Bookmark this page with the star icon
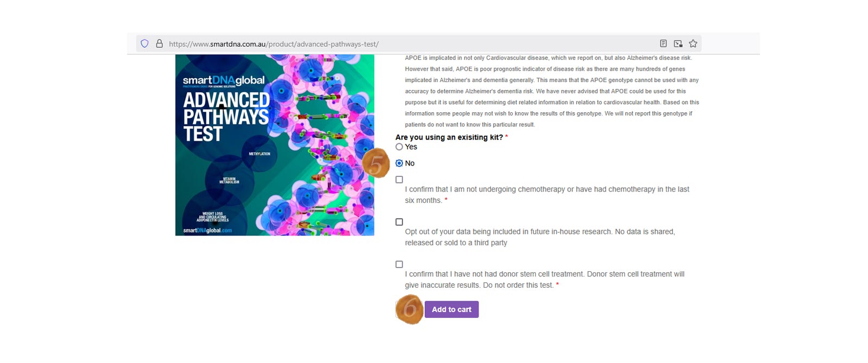The image size is (868, 363). 693,43
